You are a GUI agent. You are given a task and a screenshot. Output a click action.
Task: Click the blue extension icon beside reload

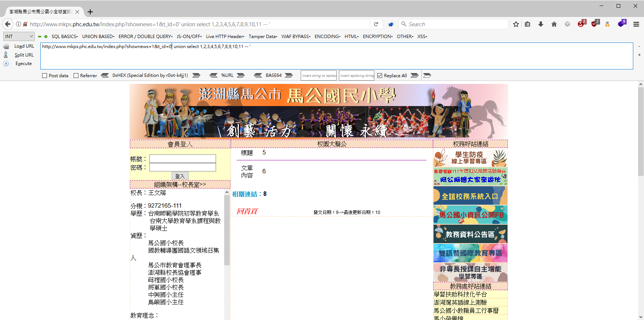click(391, 24)
